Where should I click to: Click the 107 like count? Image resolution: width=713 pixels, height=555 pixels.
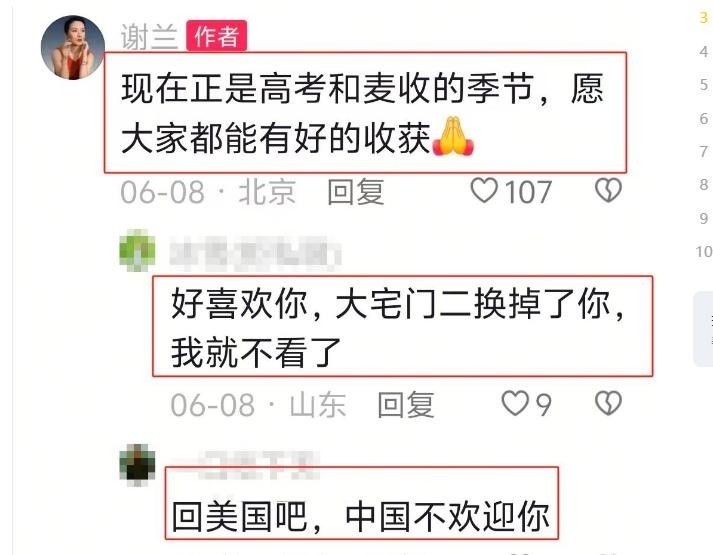point(528,191)
